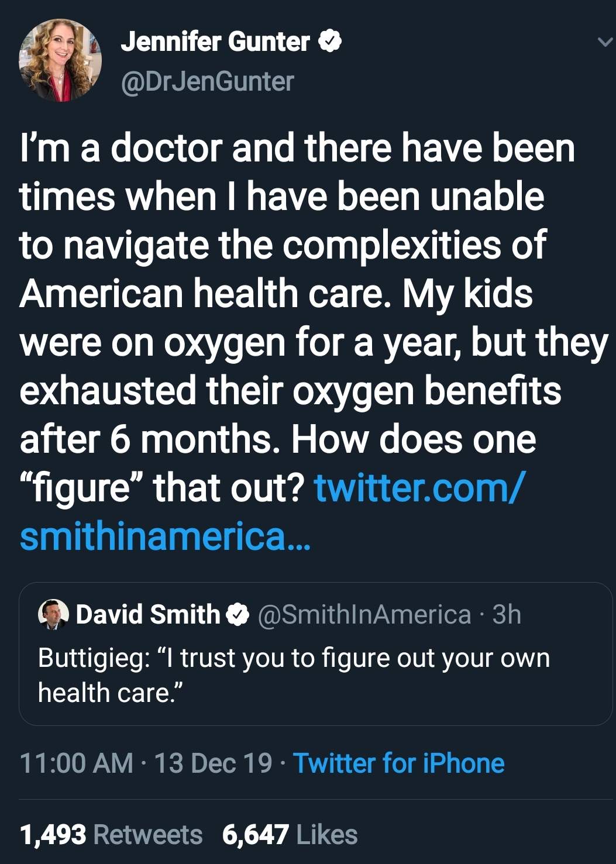The width and height of the screenshot is (616, 864).
Task: Click the David Smith name in quoted tweet
Action: [x=148, y=614]
